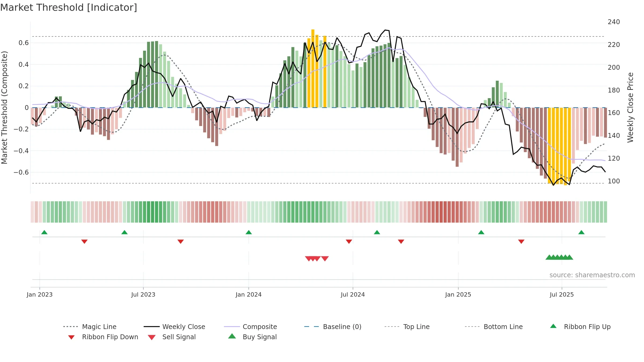Click the rightmost green buy signal marker

pos(569,257)
